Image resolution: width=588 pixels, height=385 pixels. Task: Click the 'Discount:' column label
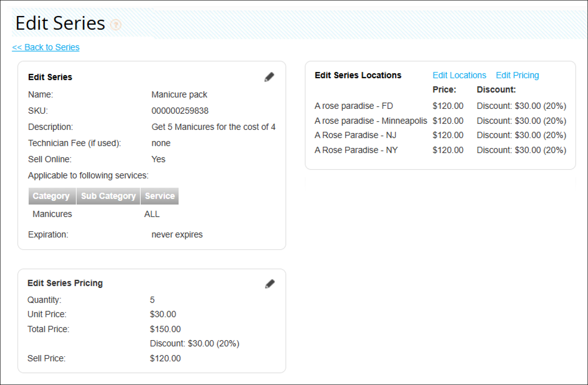click(x=496, y=90)
